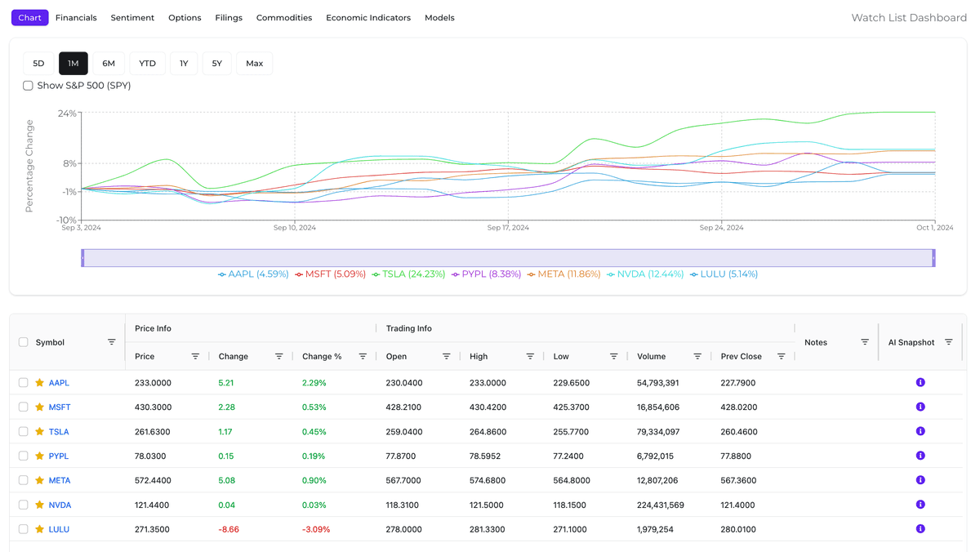This screenshot has width=980, height=552.
Task: Select the Max time range button
Action: [255, 63]
